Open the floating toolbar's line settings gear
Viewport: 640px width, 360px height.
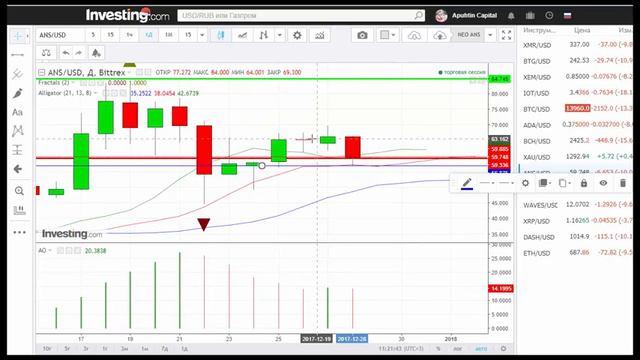(525, 183)
